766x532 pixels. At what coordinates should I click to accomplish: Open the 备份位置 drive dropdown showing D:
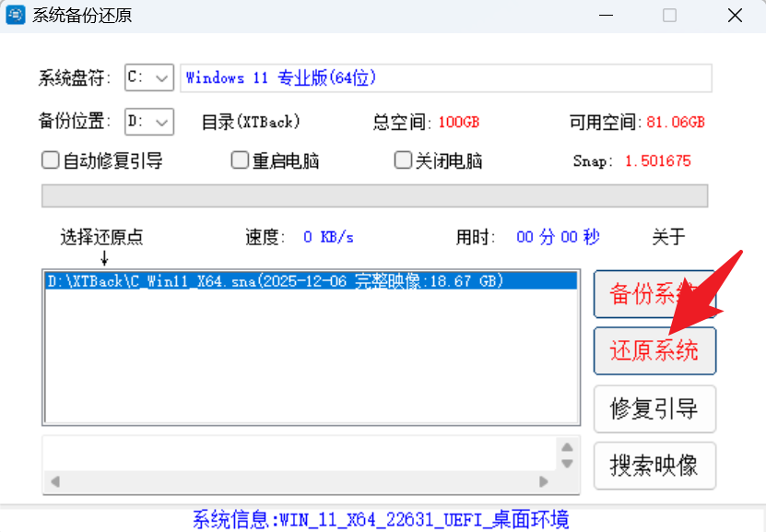point(148,122)
